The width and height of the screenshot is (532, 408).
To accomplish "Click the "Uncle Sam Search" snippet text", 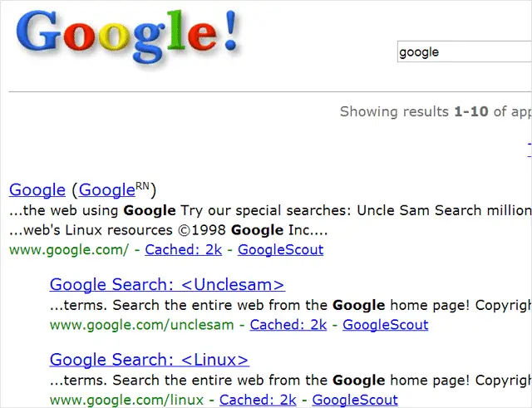I will point(419,210).
